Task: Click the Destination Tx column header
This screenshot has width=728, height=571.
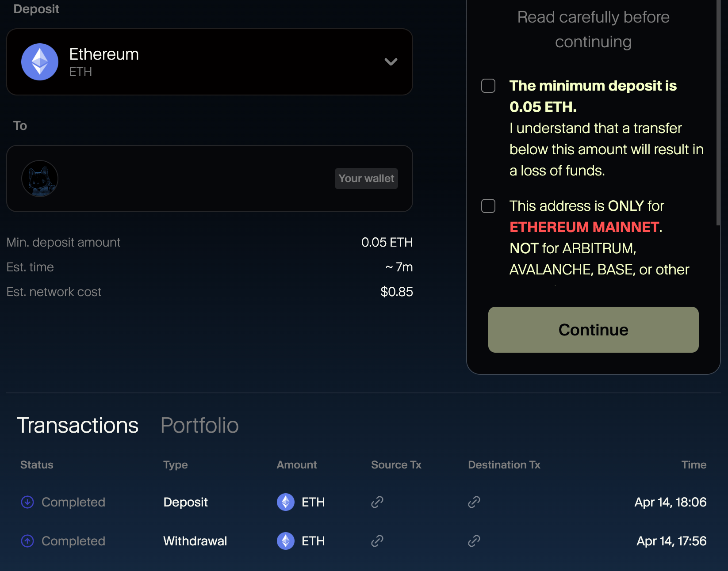Action: click(504, 465)
